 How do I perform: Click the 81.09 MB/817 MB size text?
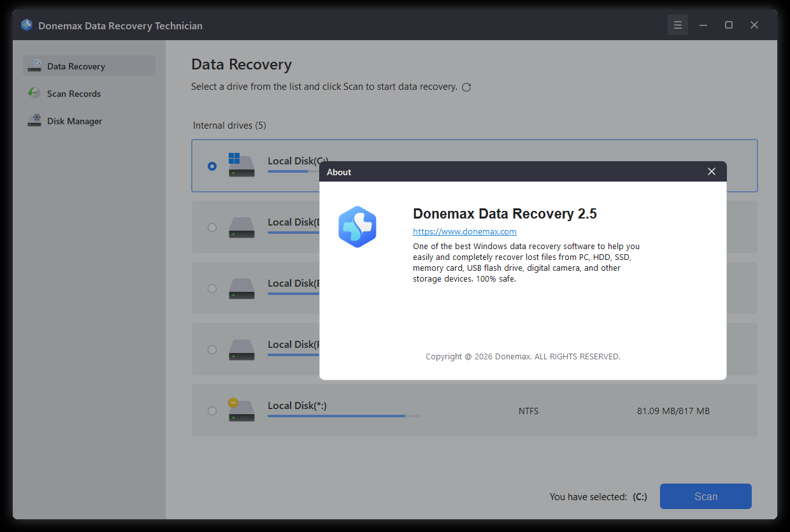673,411
